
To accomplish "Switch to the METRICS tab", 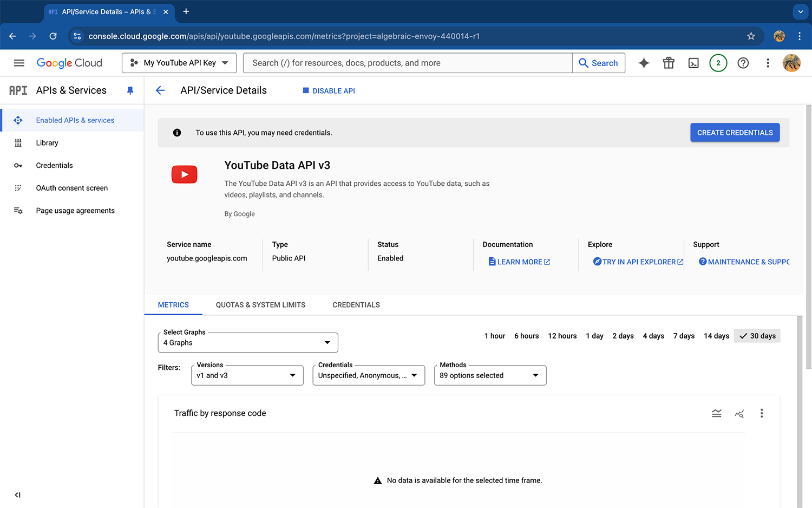I will (173, 305).
